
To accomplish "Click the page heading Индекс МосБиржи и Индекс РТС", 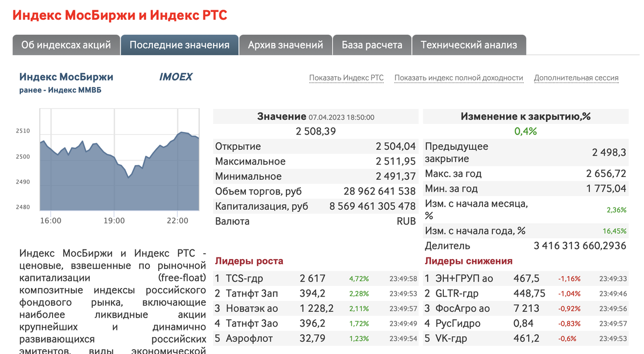I will (x=120, y=15).
